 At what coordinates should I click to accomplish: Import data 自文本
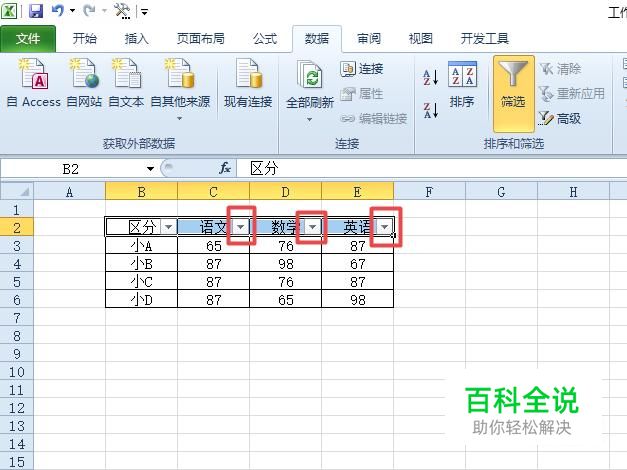pyautogui.click(x=126, y=83)
